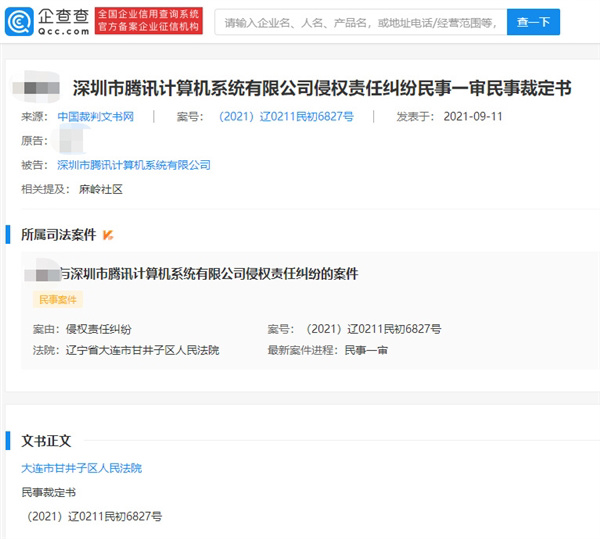Viewport: 600px width, 539px height.
Task: Click the 民事案件 tag label
Action: click(x=59, y=300)
